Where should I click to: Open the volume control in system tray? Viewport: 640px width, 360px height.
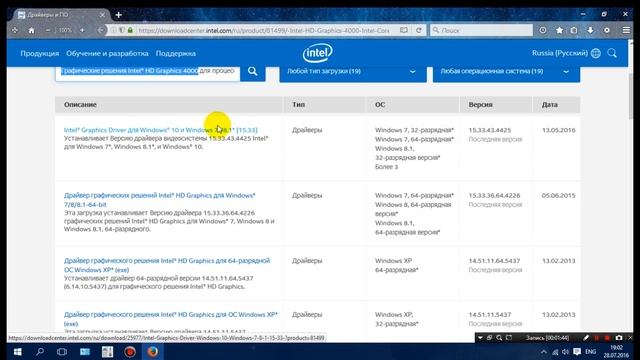(565, 352)
